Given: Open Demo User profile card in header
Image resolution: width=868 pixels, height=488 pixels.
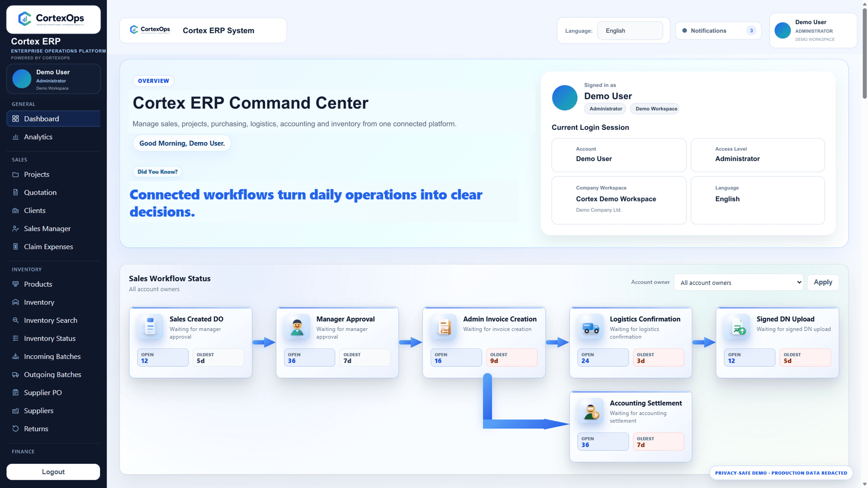Looking at the screenshot, I should pos(813,30).
